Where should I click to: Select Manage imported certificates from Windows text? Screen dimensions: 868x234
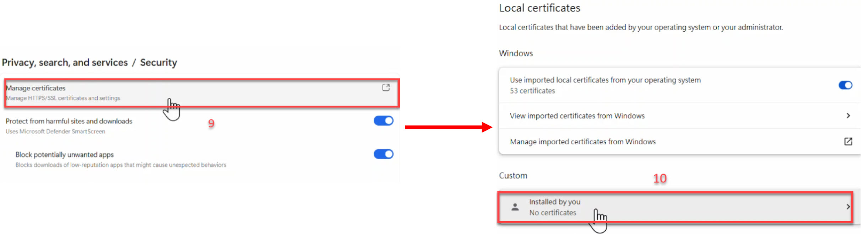point(582,142)
